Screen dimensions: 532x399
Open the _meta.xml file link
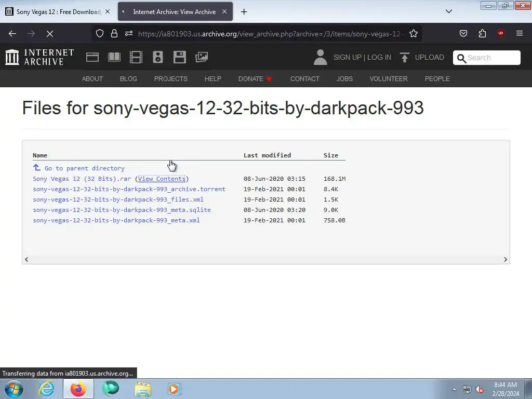point(116,220)
